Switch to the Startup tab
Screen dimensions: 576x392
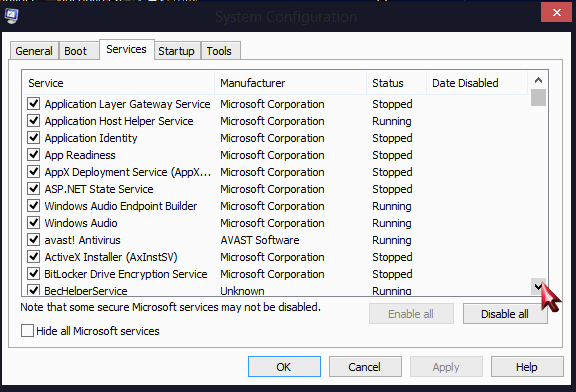pos(177,51)
